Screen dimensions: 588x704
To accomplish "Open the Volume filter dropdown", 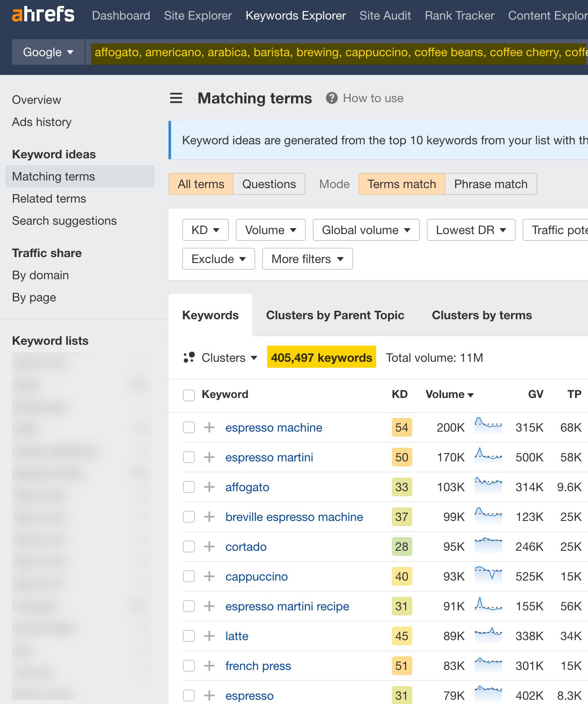I will [x=271, y=230].
